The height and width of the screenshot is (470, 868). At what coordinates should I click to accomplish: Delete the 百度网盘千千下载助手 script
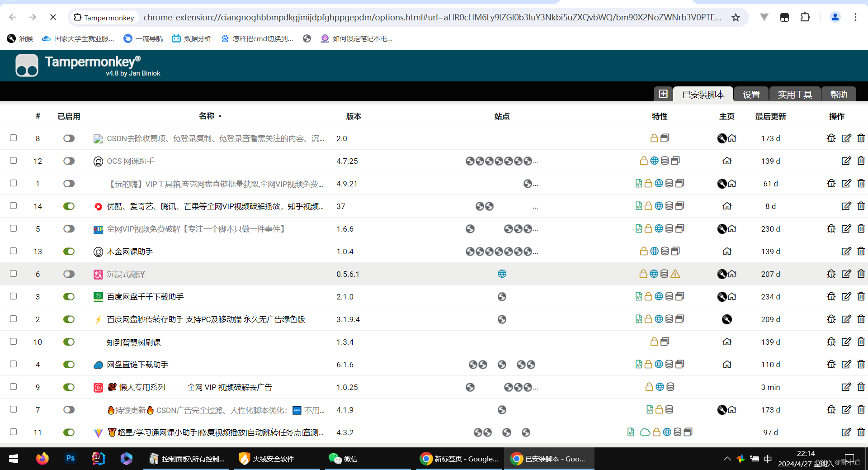pos(861,296)
